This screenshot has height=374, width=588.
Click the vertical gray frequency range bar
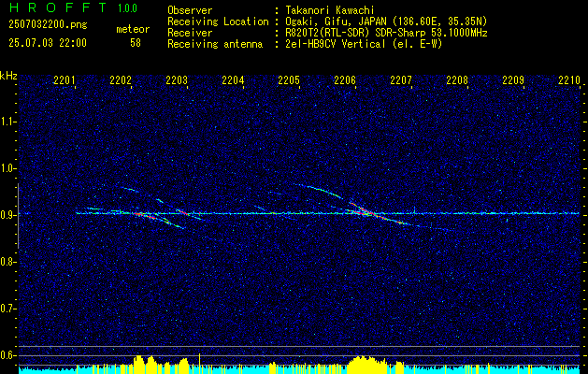18,216
